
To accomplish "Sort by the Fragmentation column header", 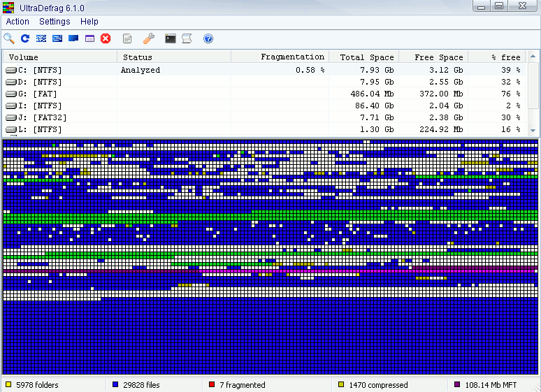I will (280, 57).
